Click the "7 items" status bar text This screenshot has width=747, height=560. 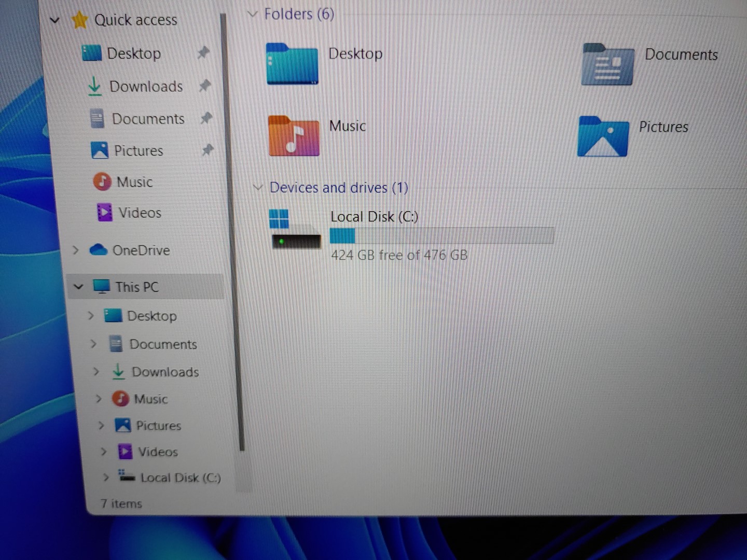pos(121,503)
